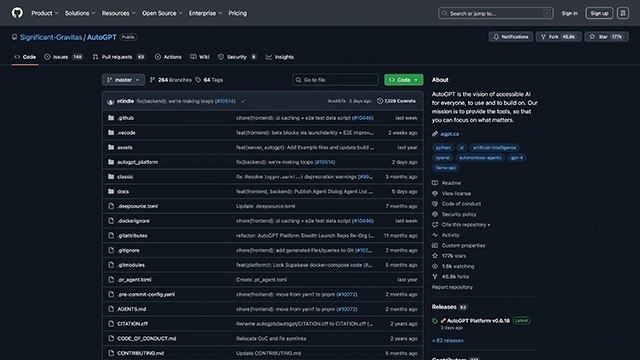
Task: Switch to the Pull requests tab
Action: click(x=119, y=57)
